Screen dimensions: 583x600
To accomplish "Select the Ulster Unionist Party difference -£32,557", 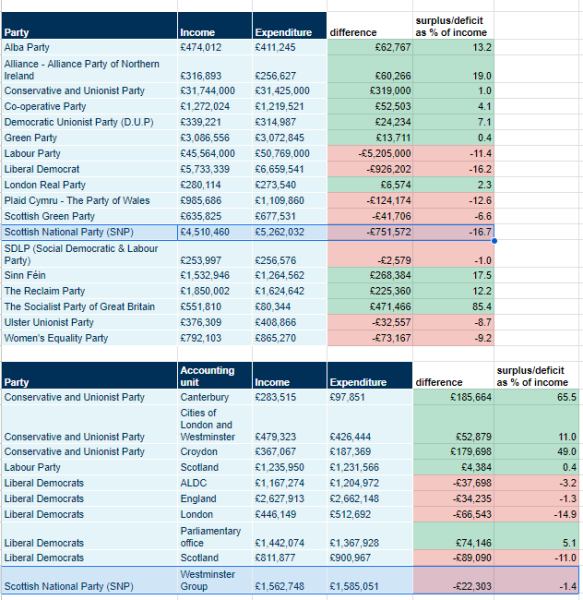I will click(x=370, y=323).
